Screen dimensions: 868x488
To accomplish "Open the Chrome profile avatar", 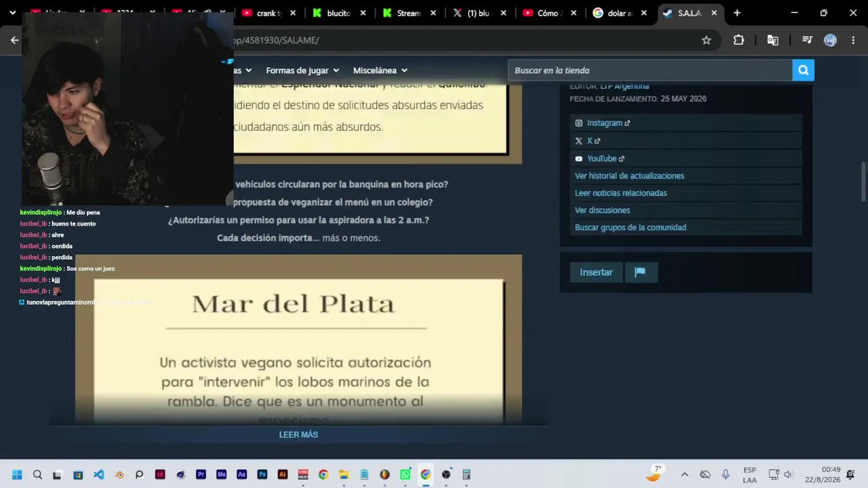I will tap(830, 40).
